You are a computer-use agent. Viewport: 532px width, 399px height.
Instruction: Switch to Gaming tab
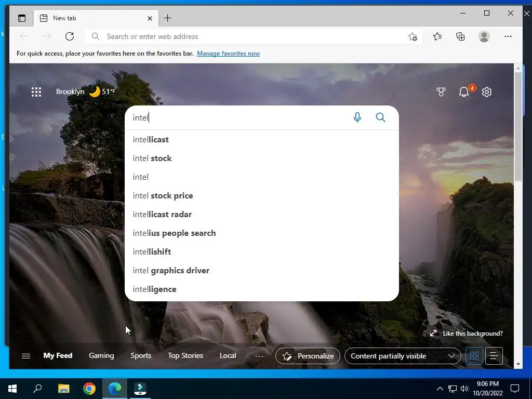pos(101,355)
